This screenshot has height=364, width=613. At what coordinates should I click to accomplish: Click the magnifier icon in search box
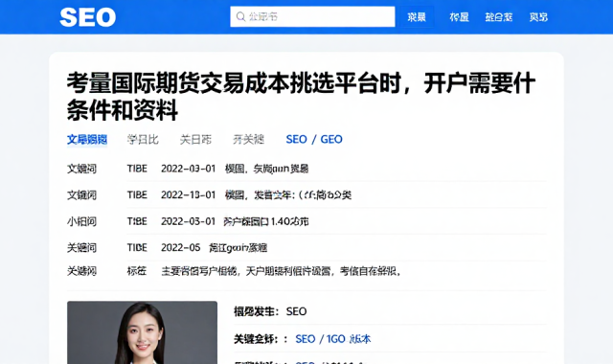(240, 16)
